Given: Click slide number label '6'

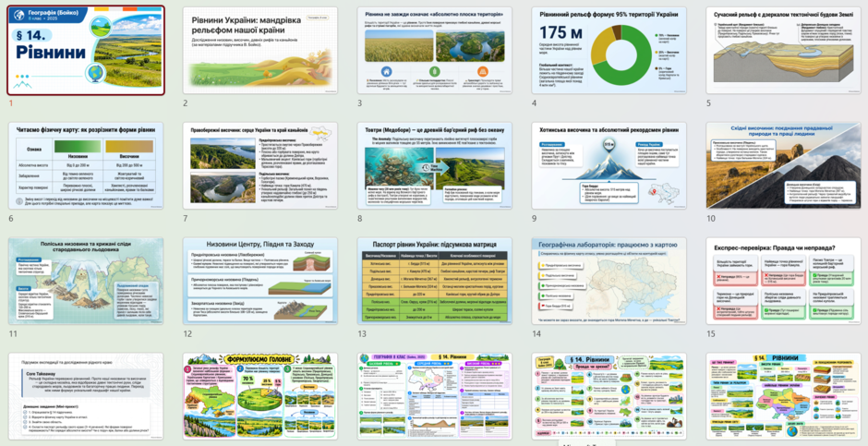Looking at the screenshot, I should pyautogui.click(x=11, y=218).
